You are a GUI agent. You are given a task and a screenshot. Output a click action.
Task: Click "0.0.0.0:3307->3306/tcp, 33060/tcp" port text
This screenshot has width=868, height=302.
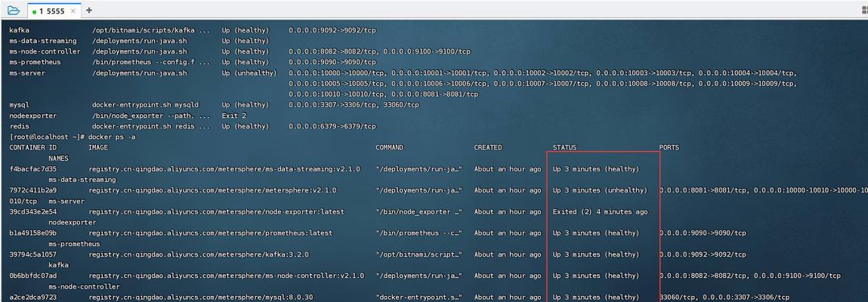tap(354, 104)
